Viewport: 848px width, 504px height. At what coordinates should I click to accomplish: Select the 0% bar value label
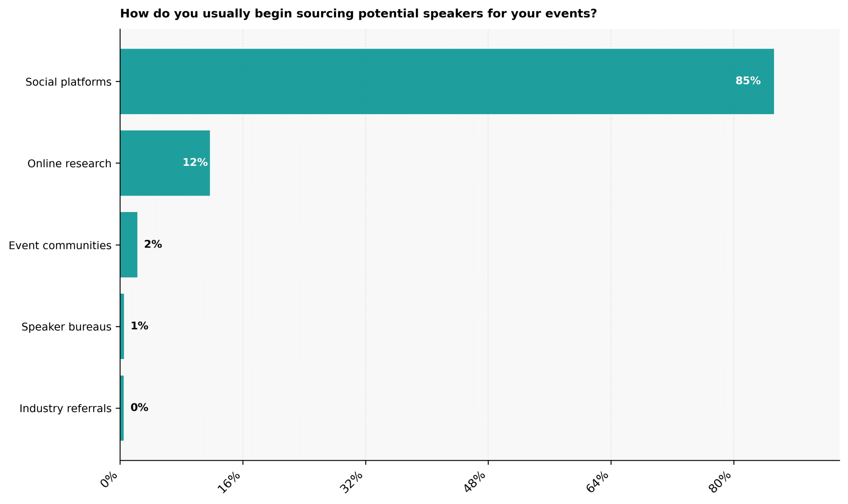click(x=139, y=407)
